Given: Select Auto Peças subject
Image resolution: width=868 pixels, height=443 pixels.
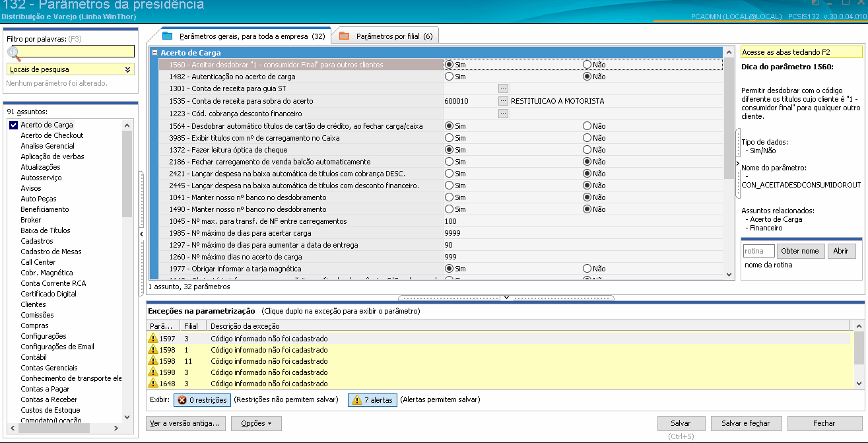Looking at the screenshot, I should tap(38, 199).
